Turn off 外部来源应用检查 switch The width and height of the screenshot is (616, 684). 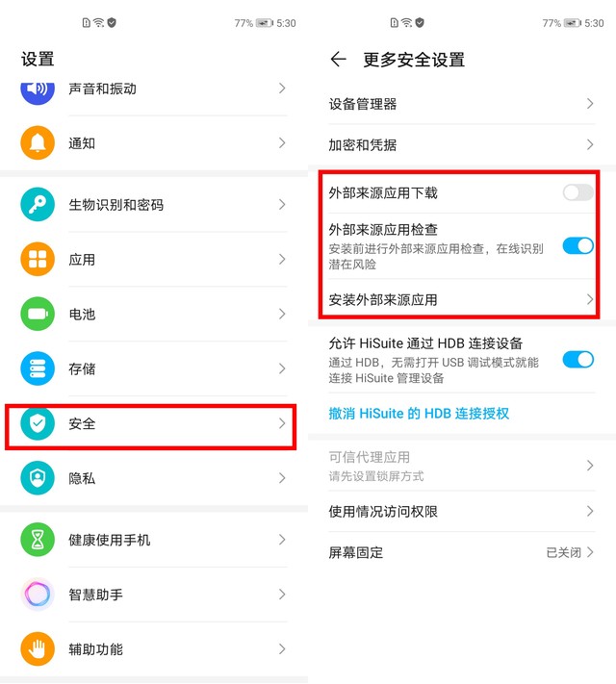pos(578,246)
